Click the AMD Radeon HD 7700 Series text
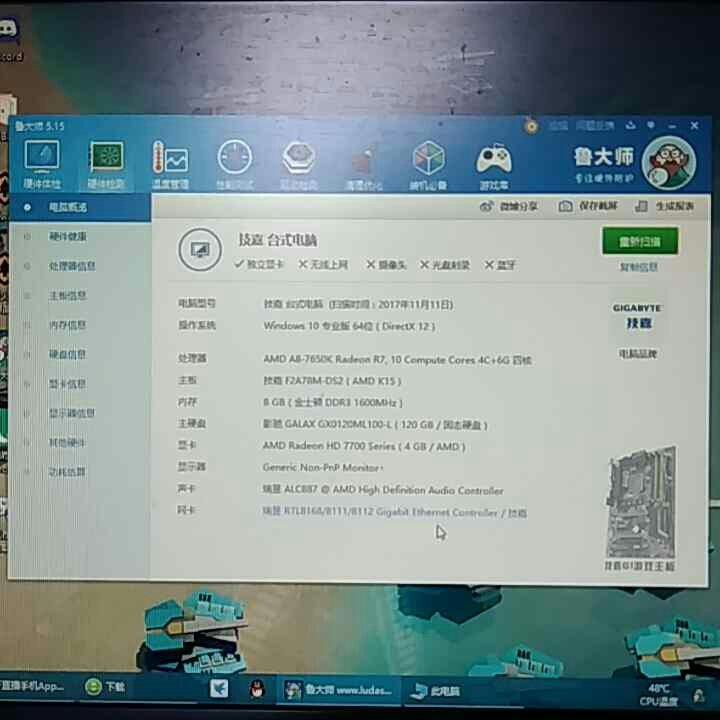This screenshot has width=720, height=720. click(x=364, y=446)
